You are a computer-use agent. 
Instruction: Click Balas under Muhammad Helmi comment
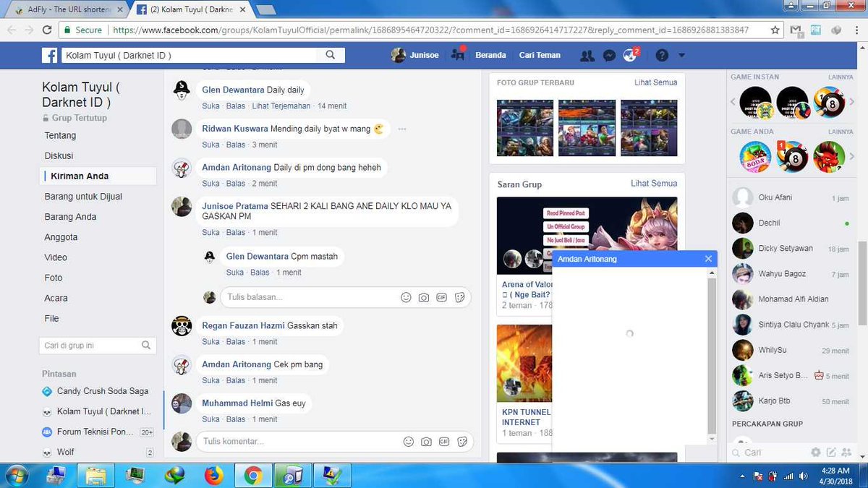(236, 419)
